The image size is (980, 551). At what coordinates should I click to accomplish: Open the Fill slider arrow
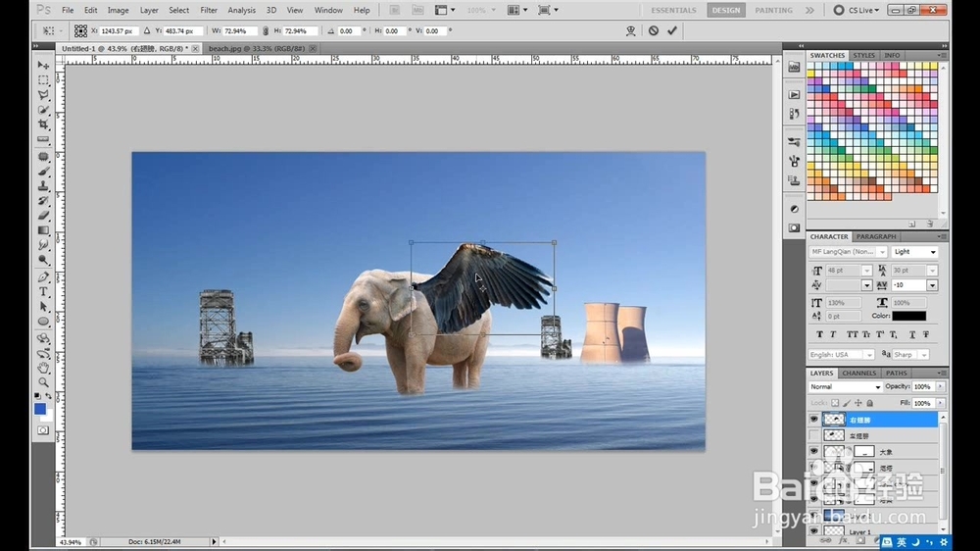click(940, 403)
